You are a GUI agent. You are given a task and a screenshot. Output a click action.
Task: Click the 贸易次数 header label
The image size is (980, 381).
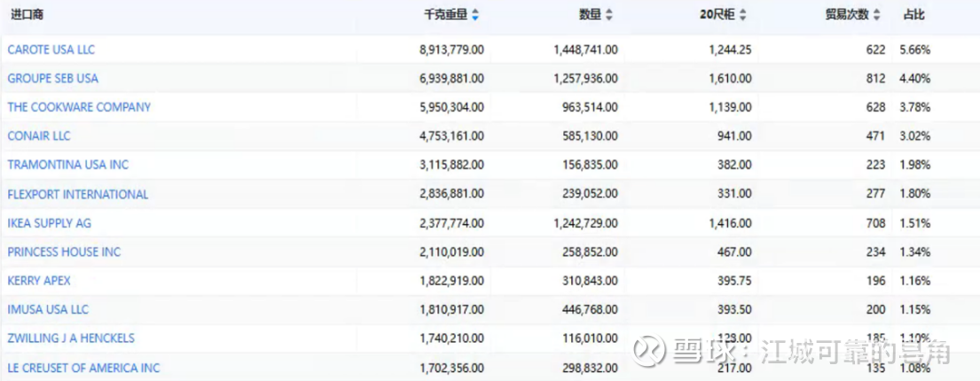(x=847, y=15)
